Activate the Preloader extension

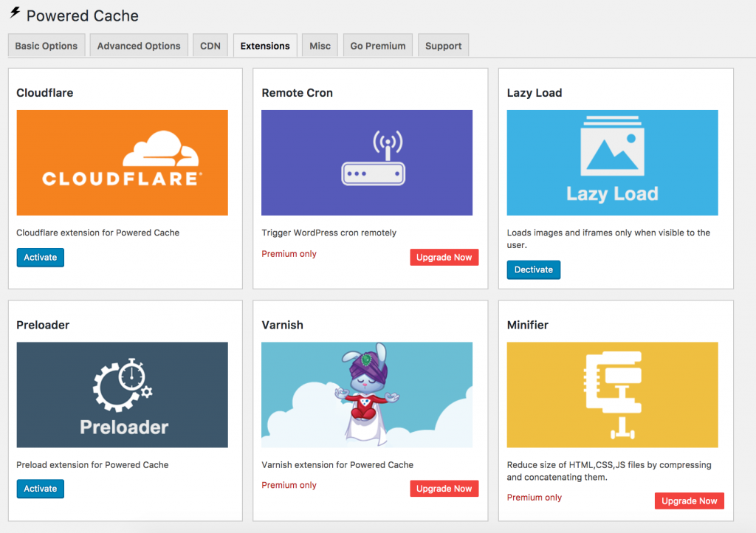click(41, 489)
